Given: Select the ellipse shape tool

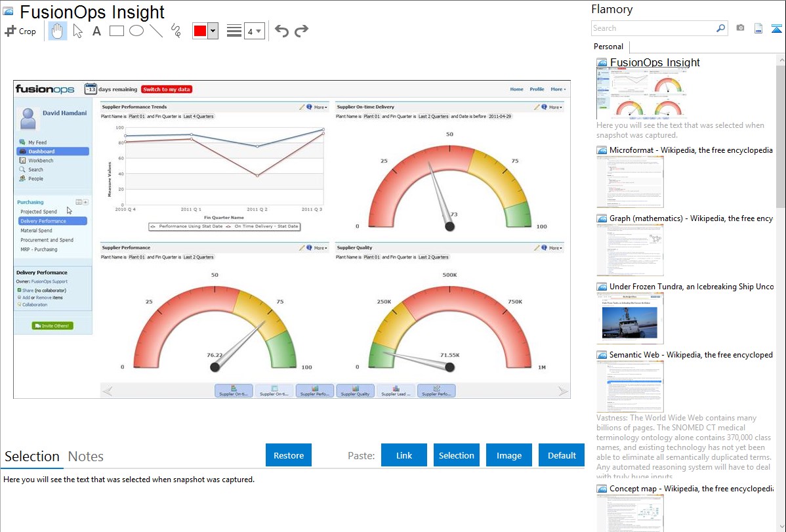Looking at the screenshot, I should click(136, 31).
